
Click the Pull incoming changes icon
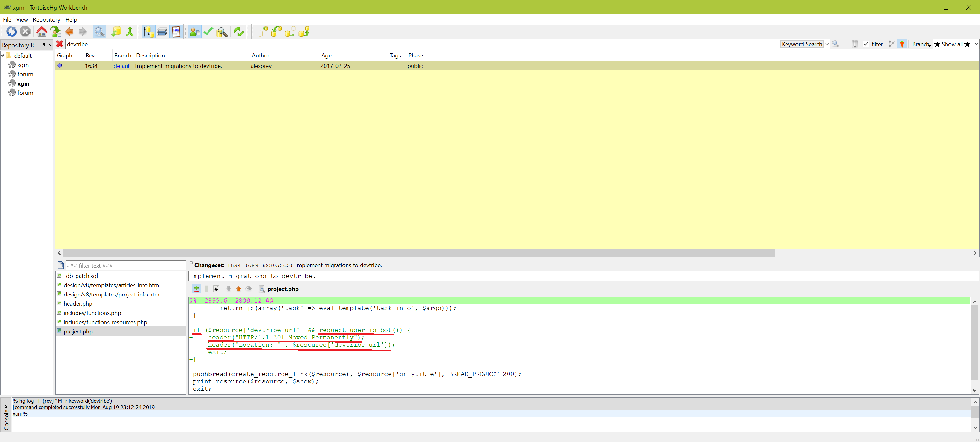click(277, 32)
